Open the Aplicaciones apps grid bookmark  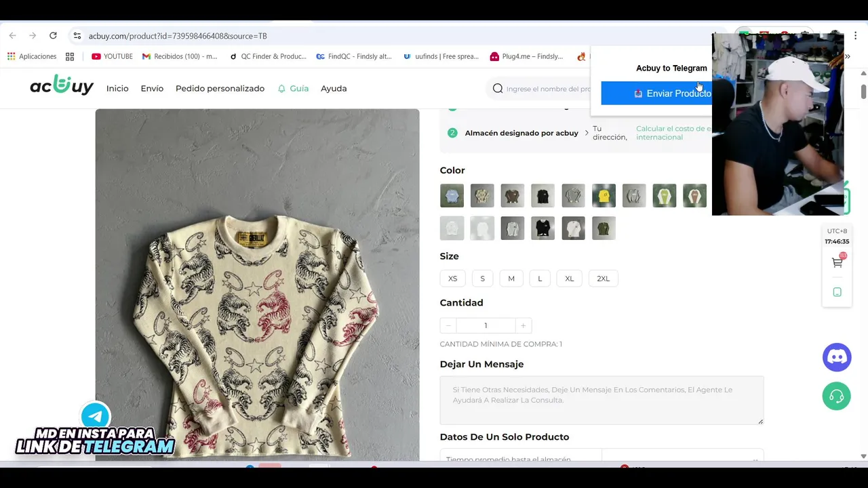click(32, 56)
